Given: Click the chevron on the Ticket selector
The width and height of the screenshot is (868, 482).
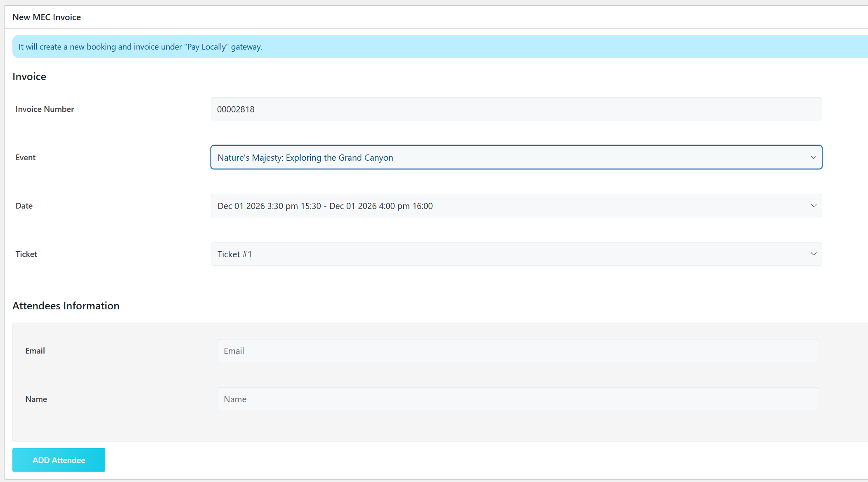Looking at the screenshot, I should [814, 254].
